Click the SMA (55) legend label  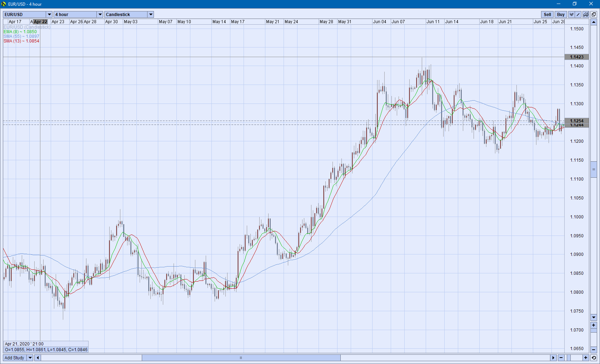coord(21,36)
